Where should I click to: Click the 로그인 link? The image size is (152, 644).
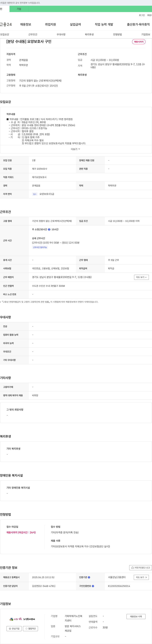pyautogui.click(x=142, y=15)
